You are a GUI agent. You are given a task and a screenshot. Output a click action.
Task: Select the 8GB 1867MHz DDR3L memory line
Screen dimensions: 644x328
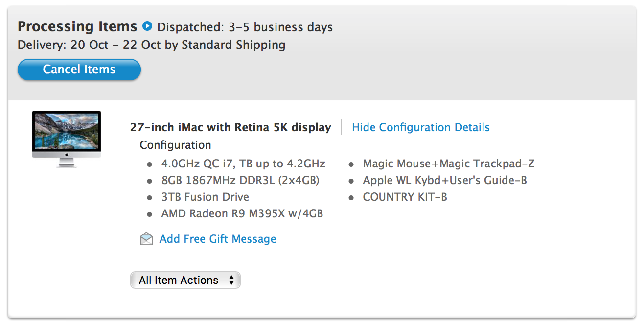point(240,180)
